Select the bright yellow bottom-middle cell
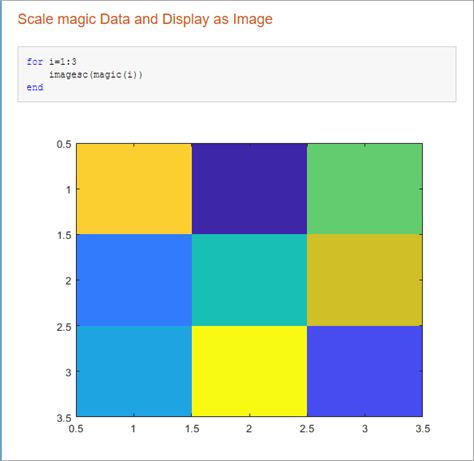Viewport: 474px width, 461px height. 249,371
